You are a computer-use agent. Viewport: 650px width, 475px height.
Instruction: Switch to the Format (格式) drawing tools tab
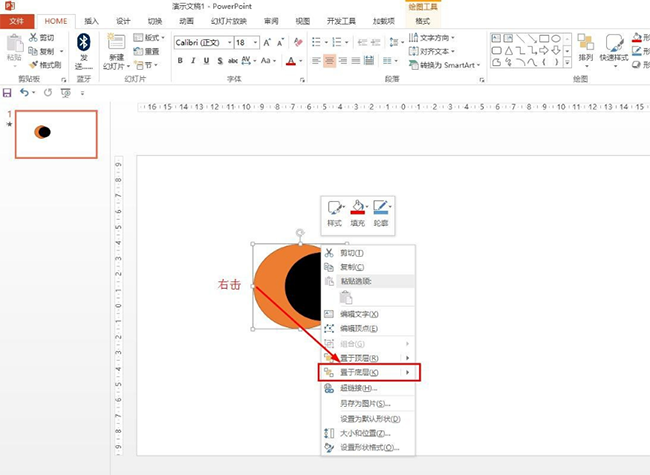click(422, 21)
